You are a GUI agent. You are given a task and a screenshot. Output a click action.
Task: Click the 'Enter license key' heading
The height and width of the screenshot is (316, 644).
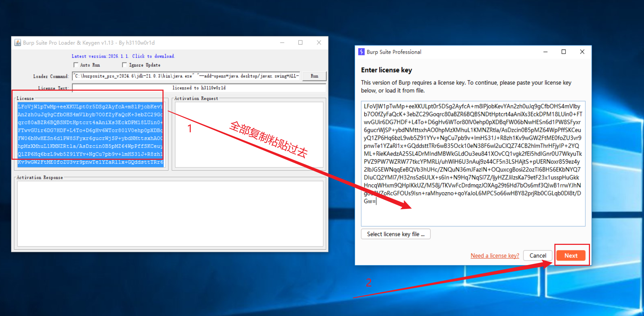386,70
